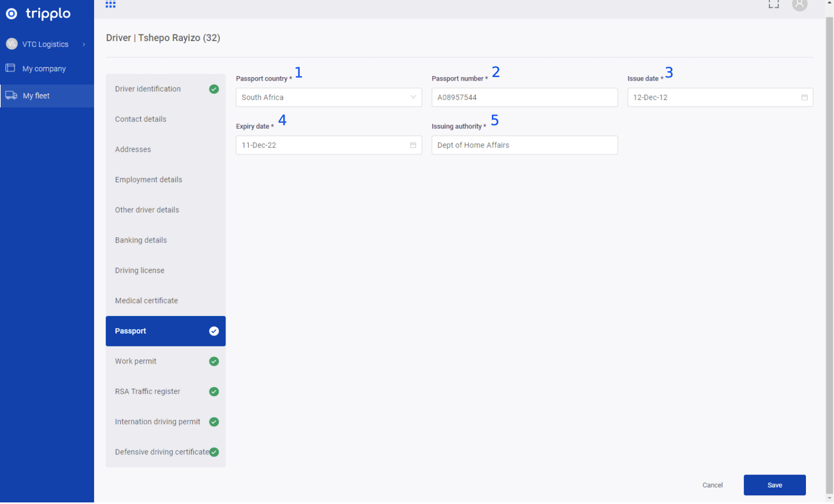
Task: Expand the VTC Logistics chevron
Action: pyautogui.click(x=84, y=44)
